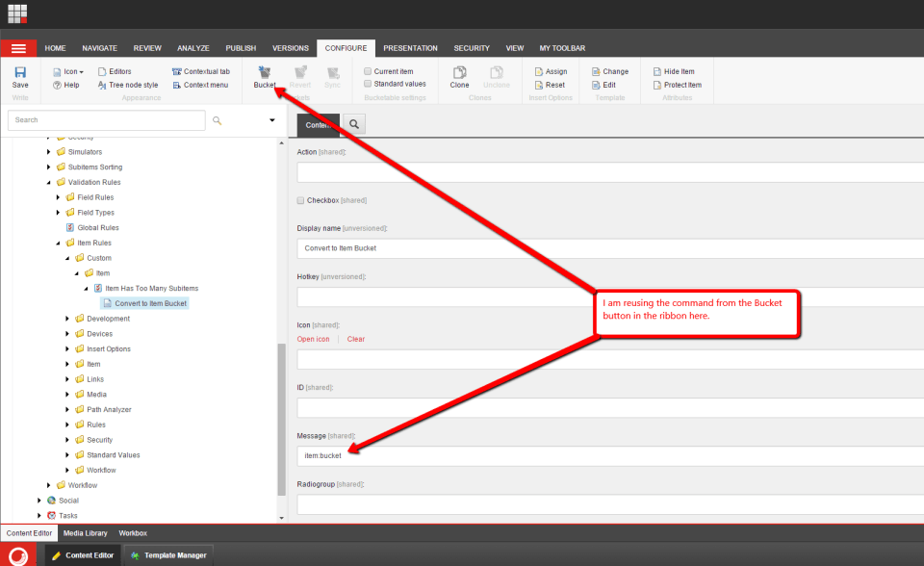Click the red hamburger menu button
This screenshot has width=924, height=566.
[18, 48]
